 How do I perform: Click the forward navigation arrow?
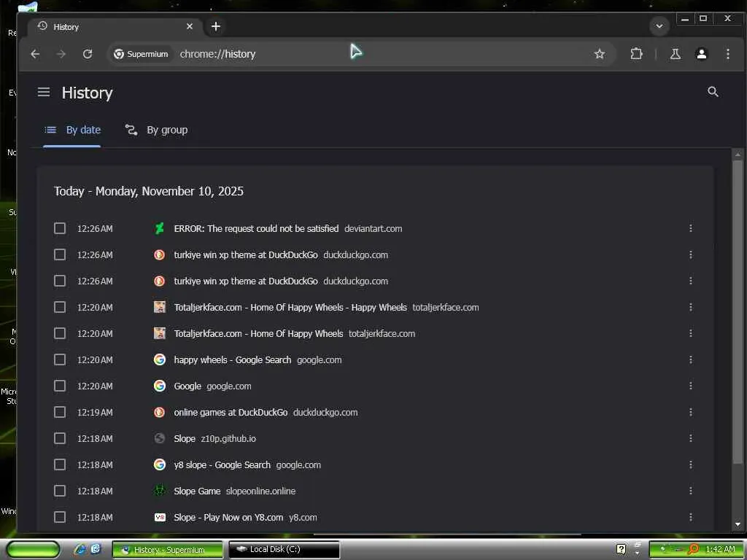click(61, 54)
